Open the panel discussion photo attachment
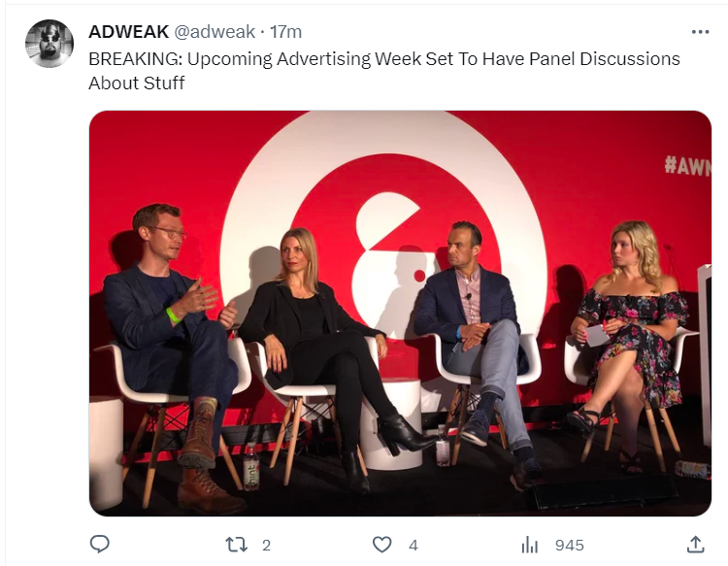Image resolution: width=728 pixels, height=566 pixels. (x=400, y=314)
